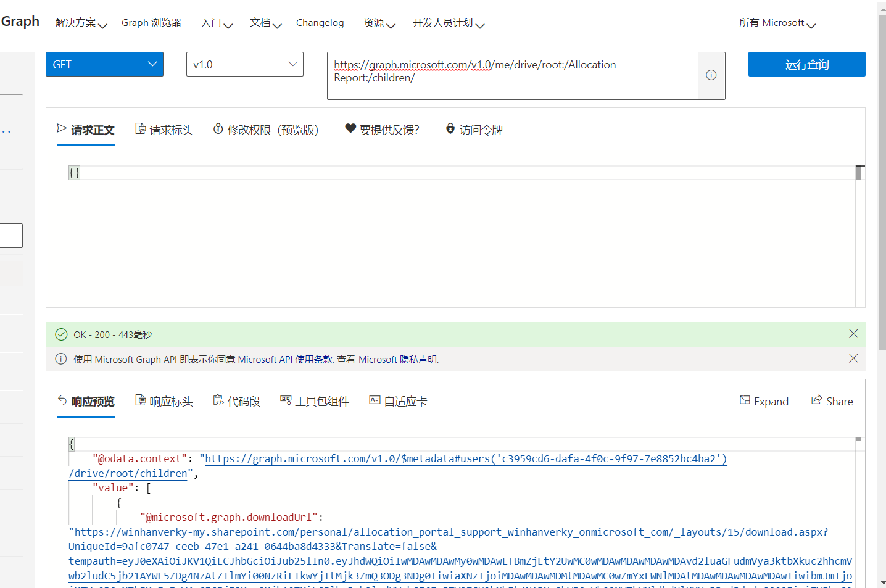Viewport: 886px width, 588px height.
Task: Open the @odata.context metadata URL link
Action: (x=466, y=458)
